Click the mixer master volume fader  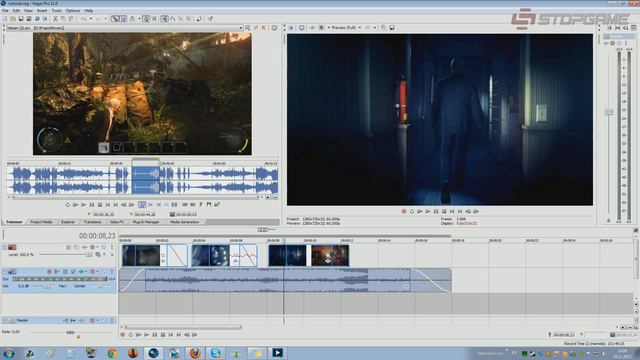[609, 111]
